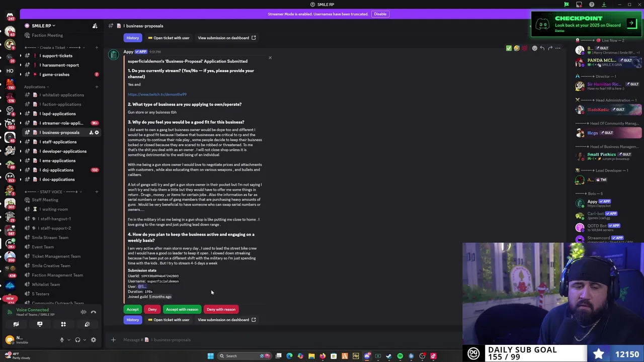Open doj-applications channel
The height and width of the screenshot is (362, 644).
60,170
